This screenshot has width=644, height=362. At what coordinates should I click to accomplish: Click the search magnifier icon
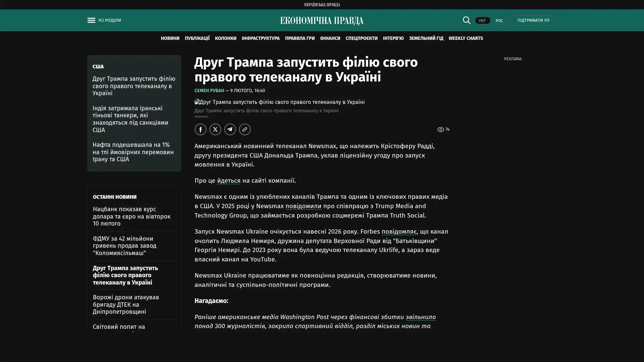pos(466,20)
